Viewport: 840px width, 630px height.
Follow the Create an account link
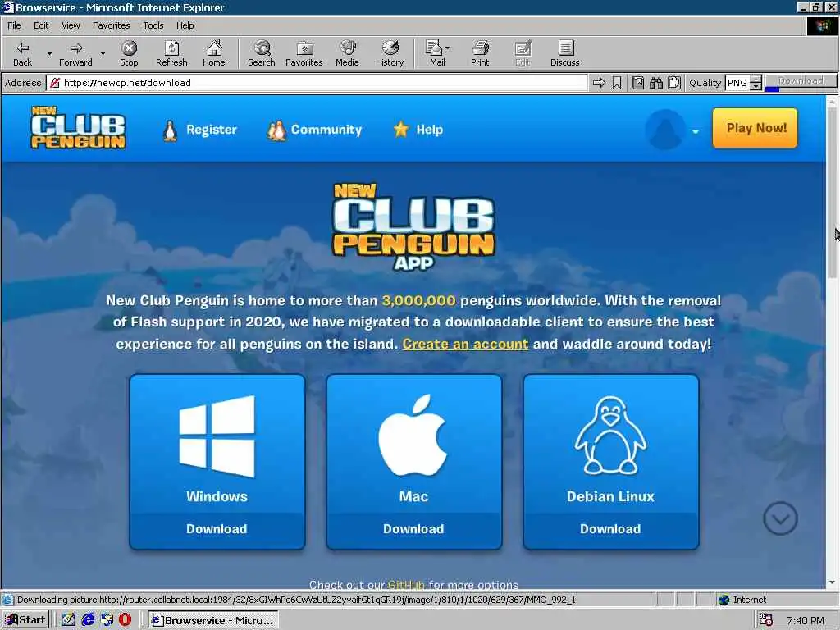pos(465,344)
